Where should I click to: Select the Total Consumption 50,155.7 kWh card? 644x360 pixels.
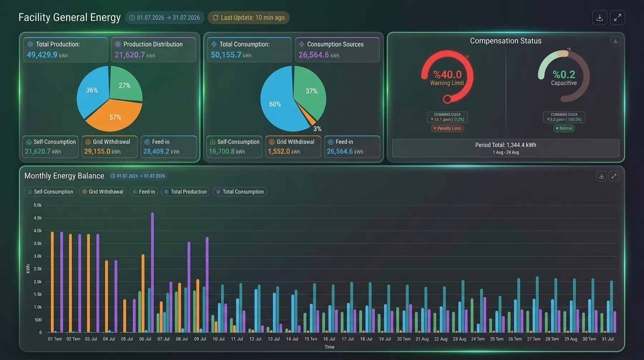tap(249, 49)
